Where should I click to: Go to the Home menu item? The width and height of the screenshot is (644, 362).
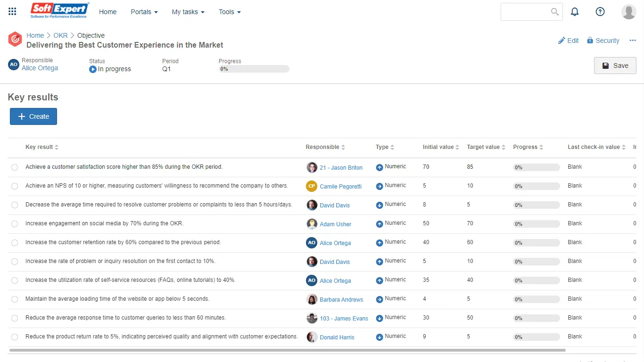click(x=107, y=12)
